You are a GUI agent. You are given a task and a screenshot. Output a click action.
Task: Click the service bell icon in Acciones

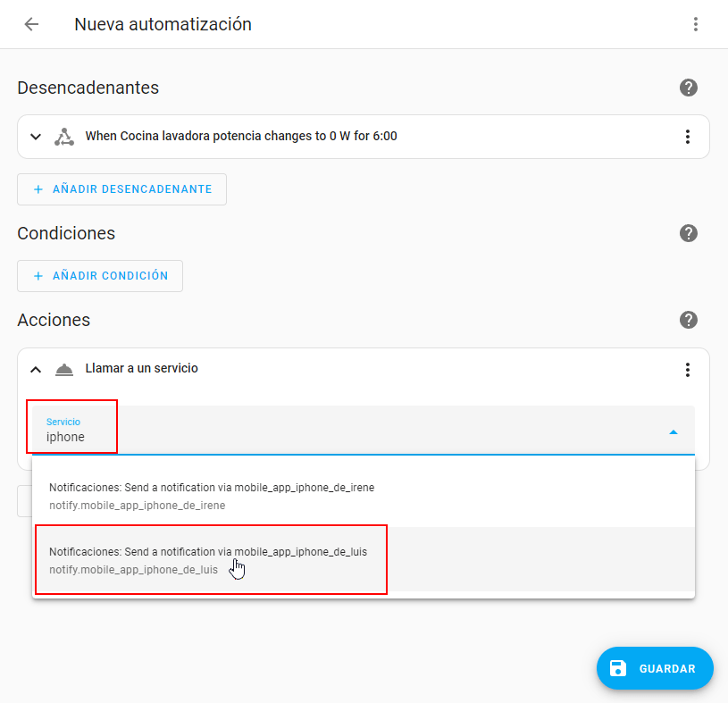pyautogui.click(x=64, y=369)
